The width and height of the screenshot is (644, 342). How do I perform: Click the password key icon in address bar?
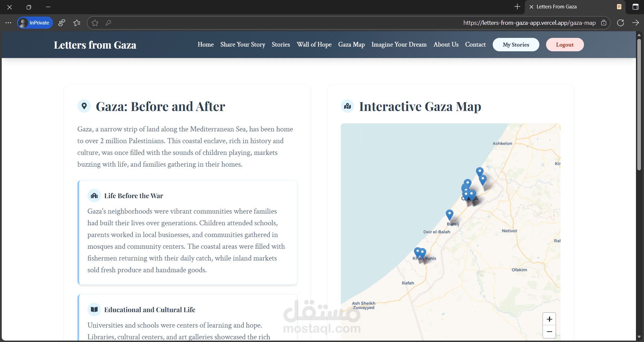(108, 23)
